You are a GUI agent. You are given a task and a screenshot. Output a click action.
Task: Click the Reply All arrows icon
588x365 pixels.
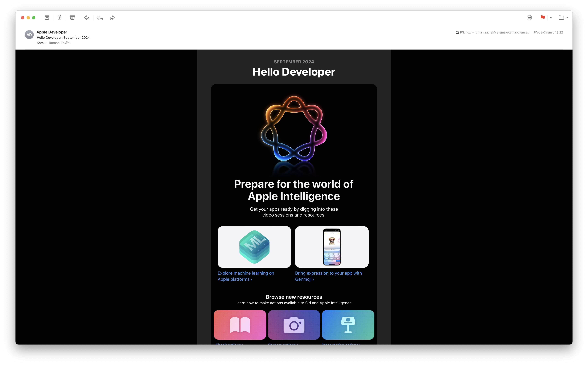(x=100, y=18)
